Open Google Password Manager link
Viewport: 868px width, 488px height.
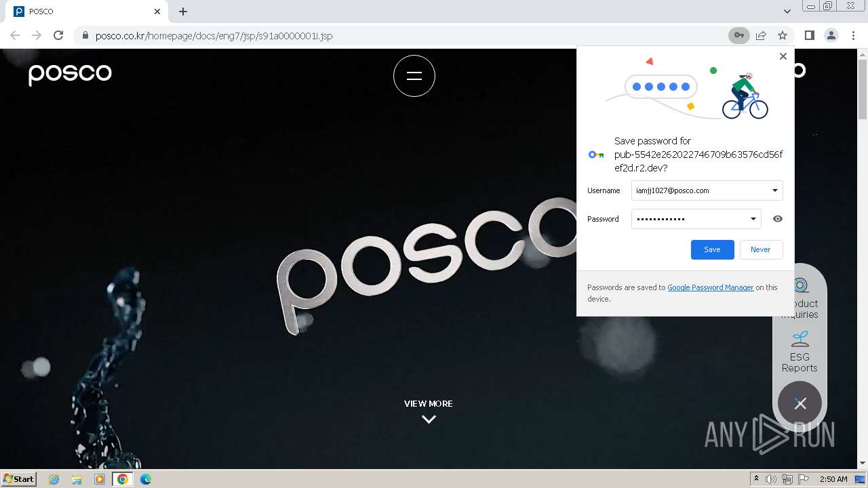[711, 287]
